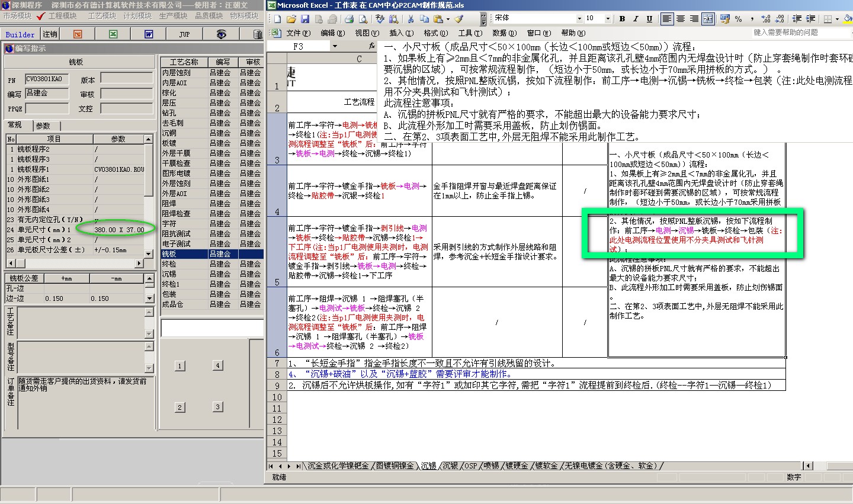Click the button labeled 4 in lower panel

[218, 365]
